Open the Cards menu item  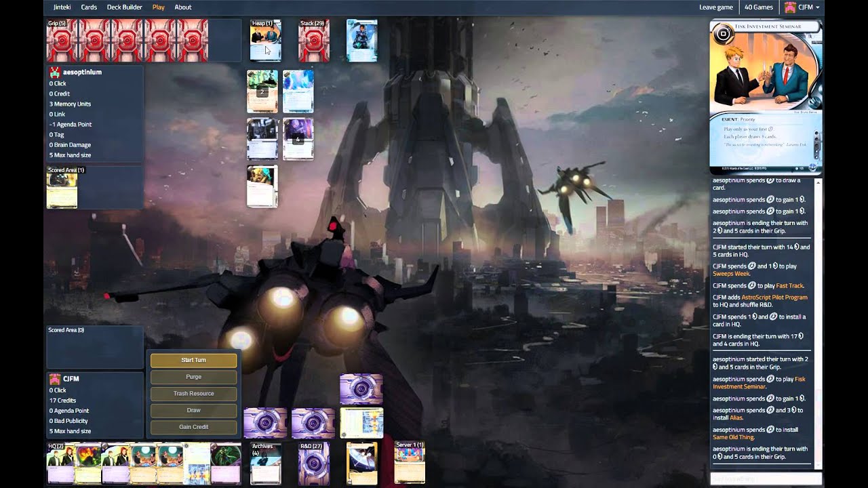89,7
